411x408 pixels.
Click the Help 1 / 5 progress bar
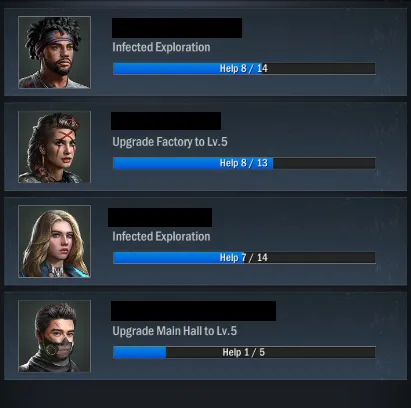point(244,352)
